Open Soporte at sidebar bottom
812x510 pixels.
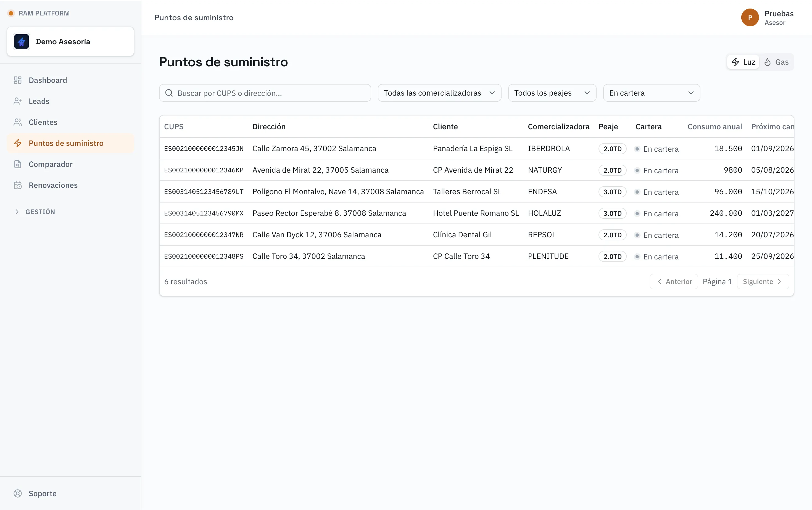70,493
